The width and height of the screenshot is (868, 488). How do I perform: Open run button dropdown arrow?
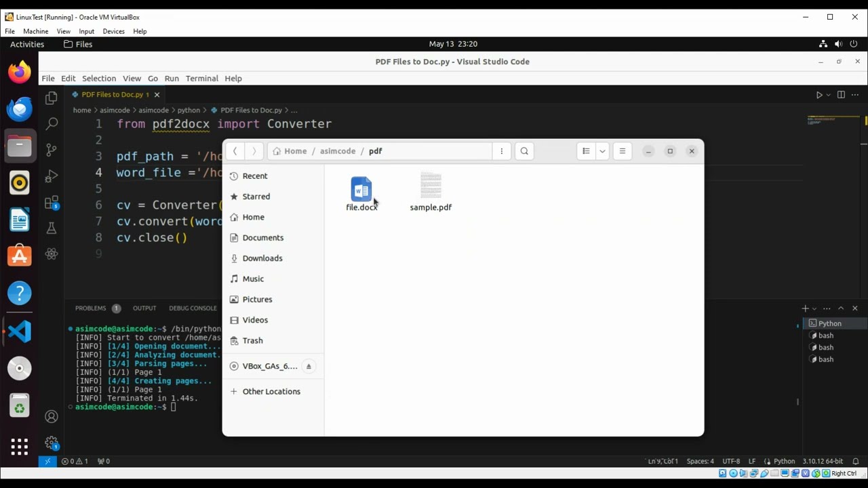tap(828, 95)
